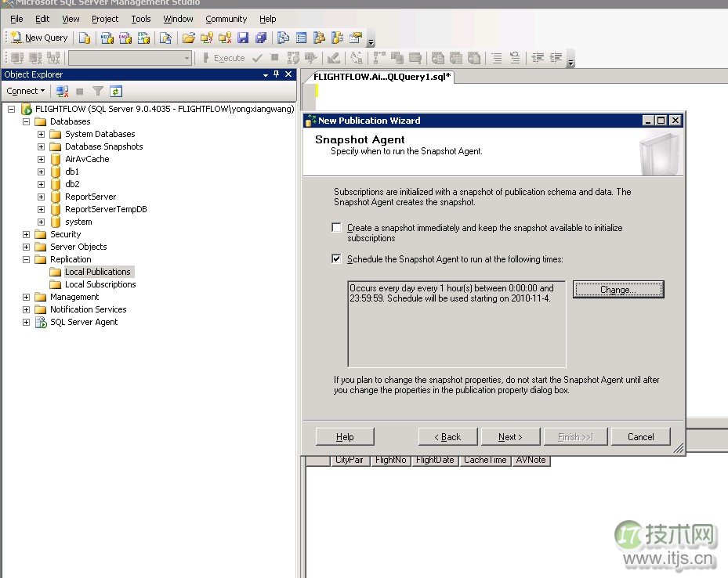Click the Disconnect icon in Object Explorer
The image size is (728, 578).
click(62, 92)
